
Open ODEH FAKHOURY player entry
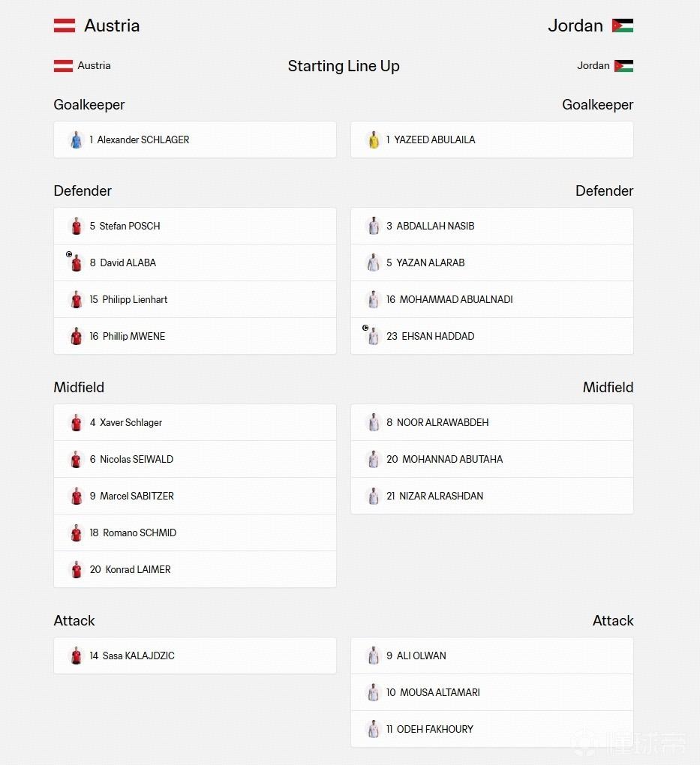pos(492,729)
